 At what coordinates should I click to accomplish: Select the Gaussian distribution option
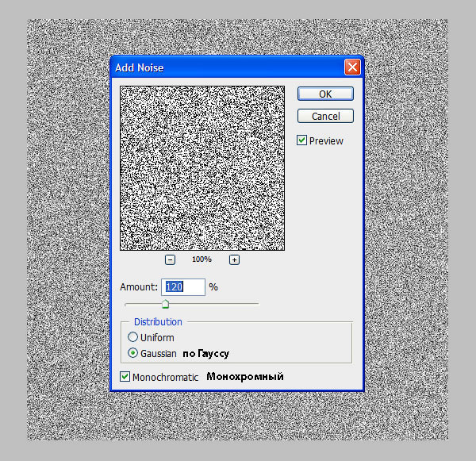pyautogui.click(x=132, y=353)
